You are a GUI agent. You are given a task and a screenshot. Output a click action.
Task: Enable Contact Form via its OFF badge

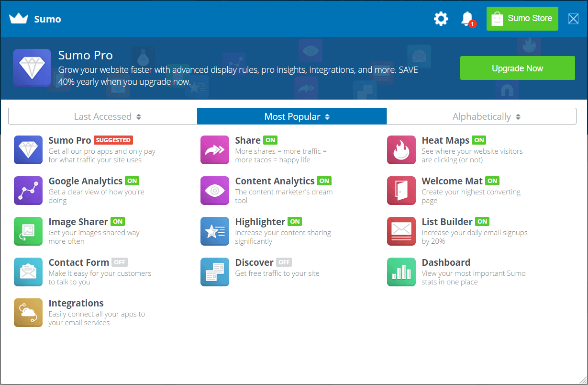pyautogui.click(x=120, y=262)
